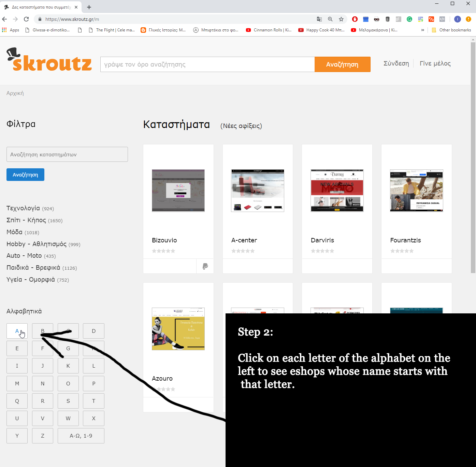
Task: Open the Bizouvio shop thumbnail
Action: coord(178,190)
